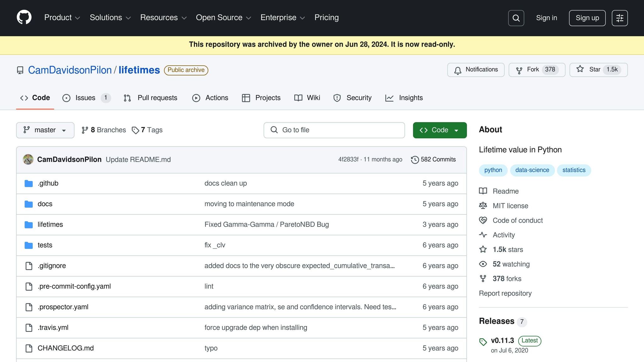
Task: Click the Readme book icon in About
Action: coord(483,191)
